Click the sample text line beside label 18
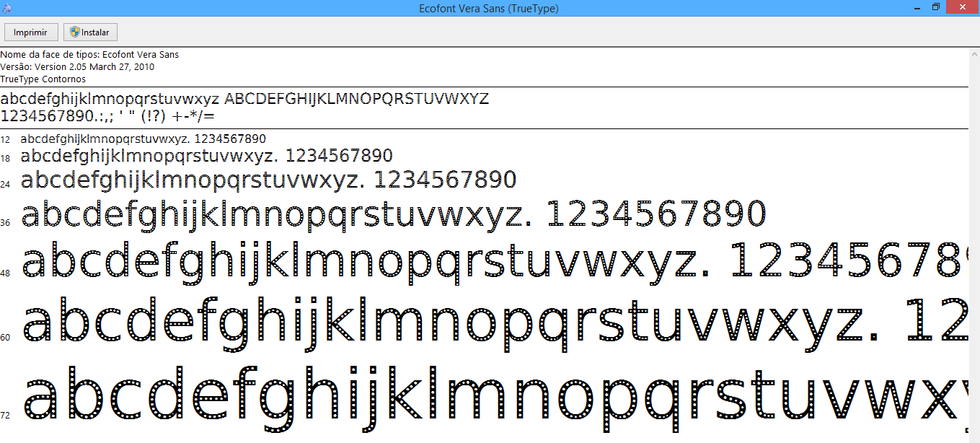The image size is (980, 443). coord(207,157)
